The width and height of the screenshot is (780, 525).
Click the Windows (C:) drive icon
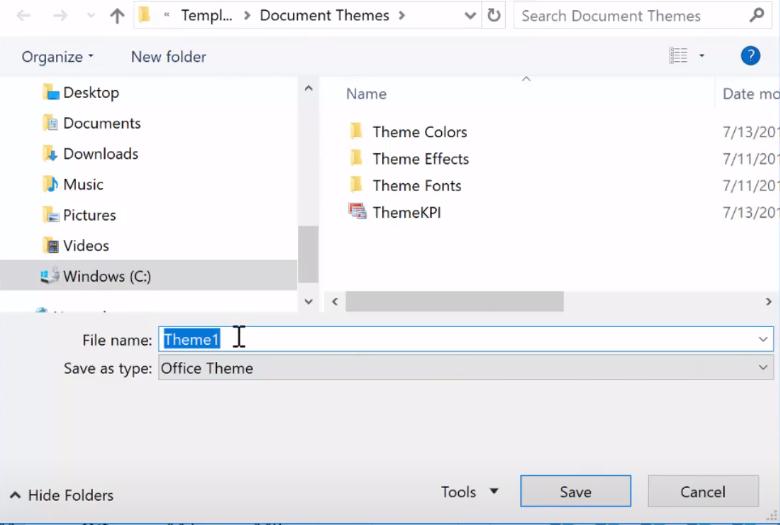(50, 275)
